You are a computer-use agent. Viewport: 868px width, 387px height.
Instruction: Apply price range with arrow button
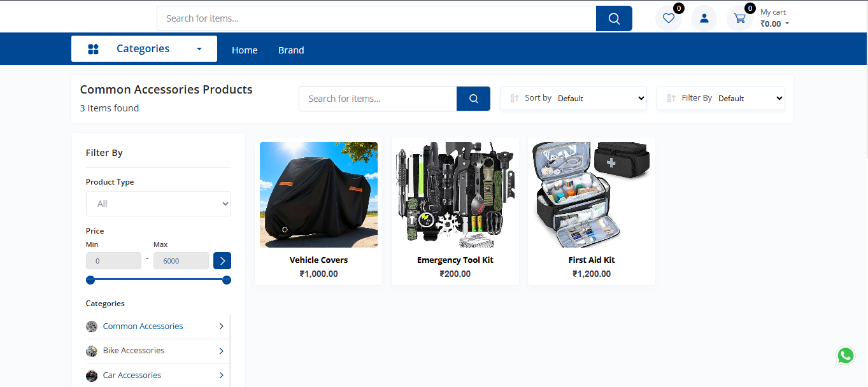(x=222, y=261)
